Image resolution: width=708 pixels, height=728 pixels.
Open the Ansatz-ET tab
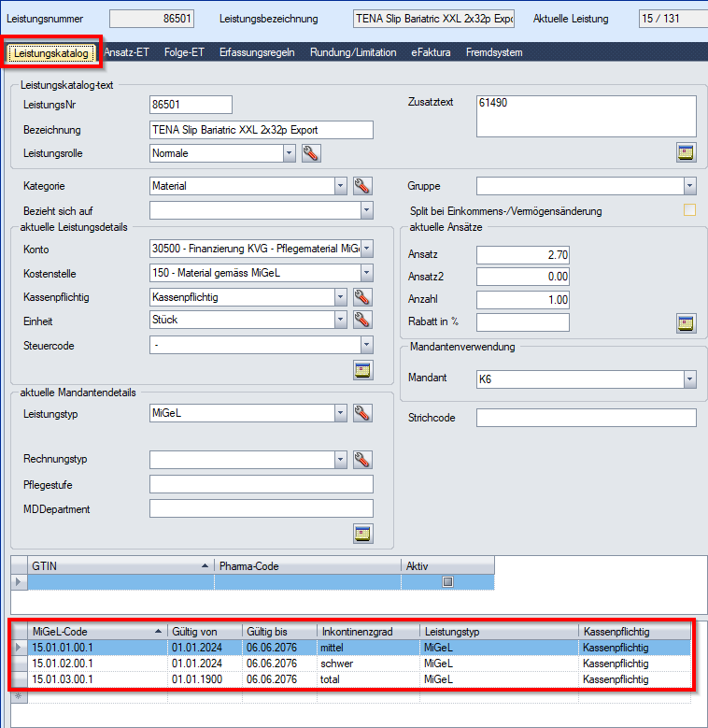tap(127, 52)
